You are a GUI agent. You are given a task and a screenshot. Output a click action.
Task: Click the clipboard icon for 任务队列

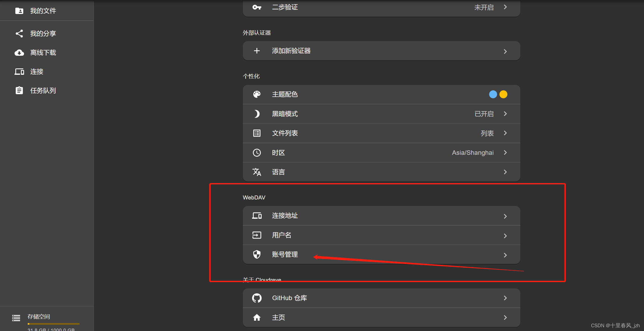tap(19, 91)
